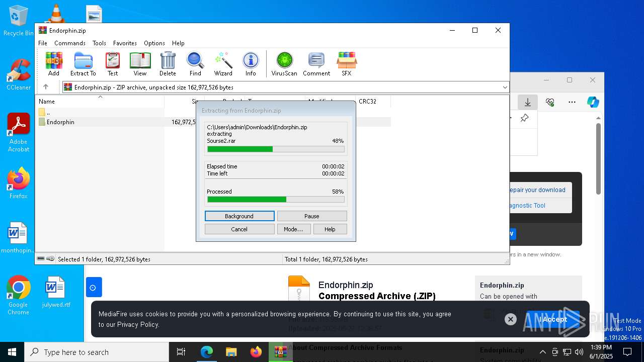The height and width of the screenshot is (362, 644).
Task: Click the key icon in status bar
Action: point(50,259)
